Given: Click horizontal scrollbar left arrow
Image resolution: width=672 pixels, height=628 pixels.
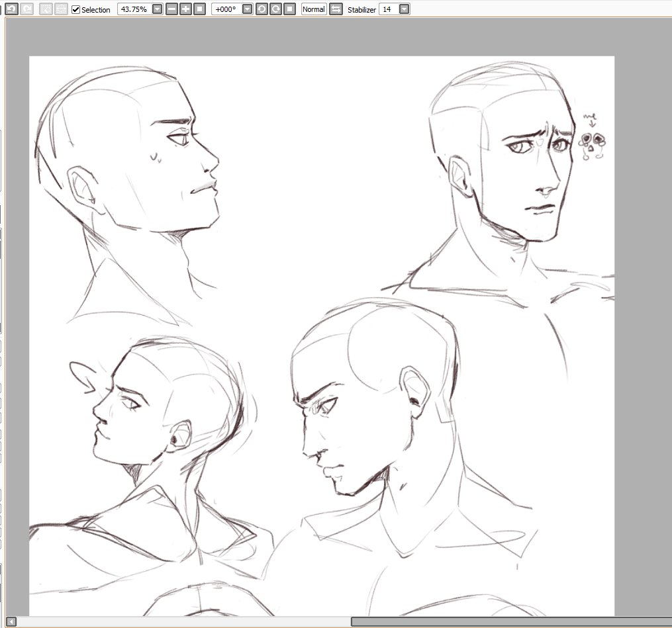Looking at the screenshot, I should (x=11, y=621).
